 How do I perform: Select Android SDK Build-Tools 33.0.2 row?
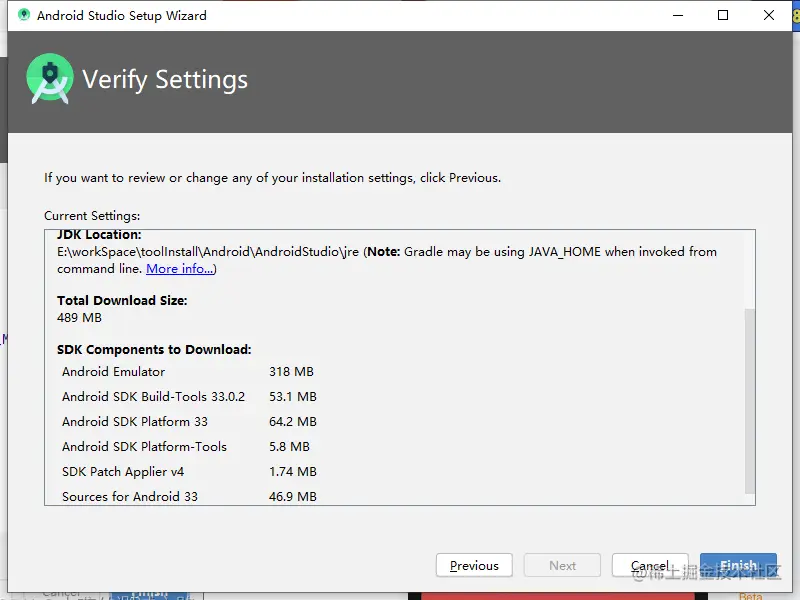click(189, 396)
